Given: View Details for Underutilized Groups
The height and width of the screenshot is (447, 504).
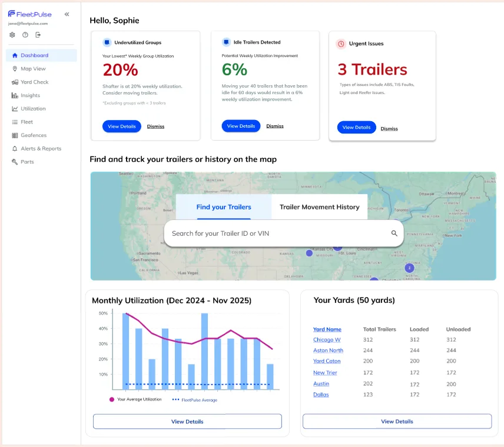Looking at the screenshot, I should pos(122,126).
